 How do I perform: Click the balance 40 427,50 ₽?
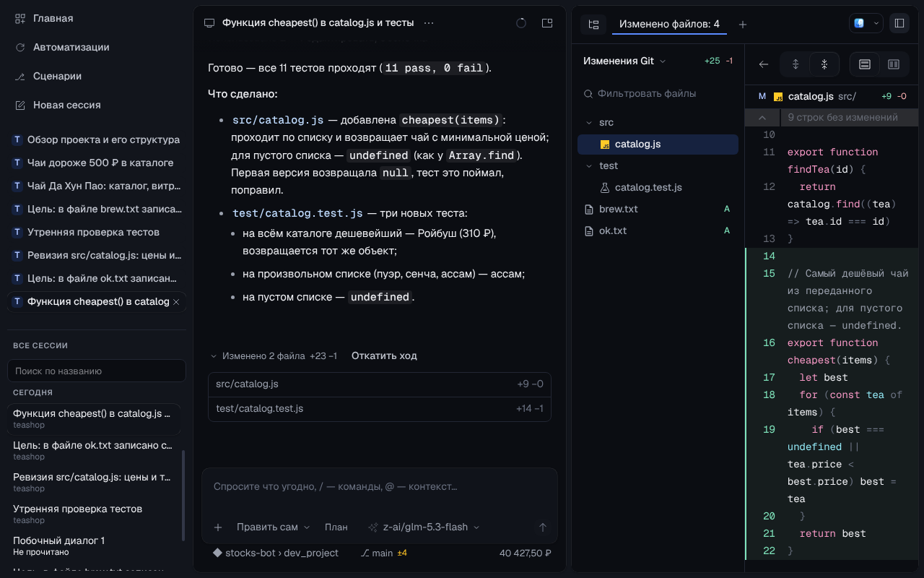[525, 553]
